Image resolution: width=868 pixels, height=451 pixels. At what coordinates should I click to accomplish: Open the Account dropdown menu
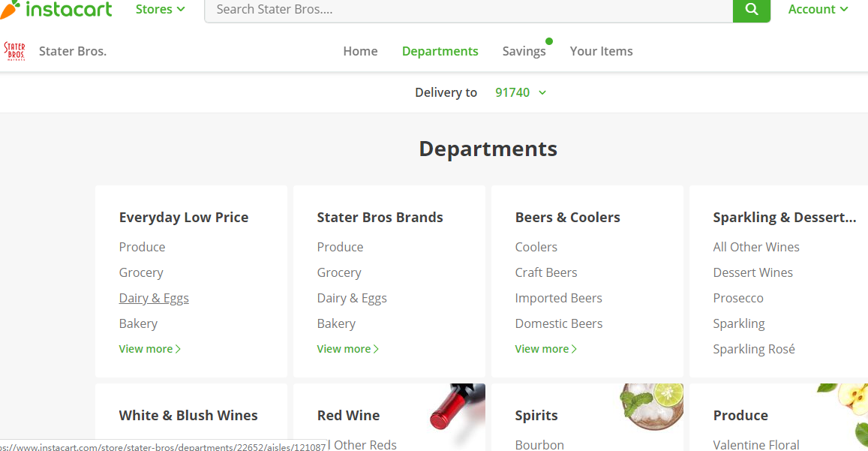point(818,10)
